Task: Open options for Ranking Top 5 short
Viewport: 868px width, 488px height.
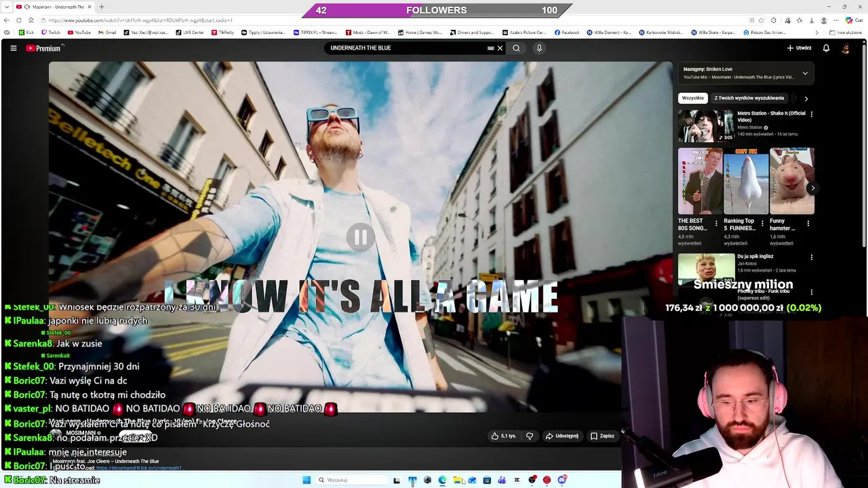Action: tap(762, 224)
